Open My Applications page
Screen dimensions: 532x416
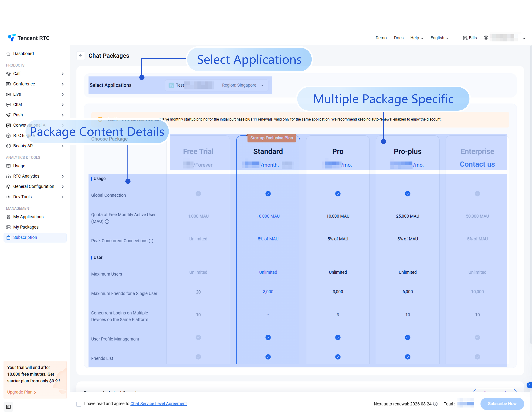(x=35, y=217)
